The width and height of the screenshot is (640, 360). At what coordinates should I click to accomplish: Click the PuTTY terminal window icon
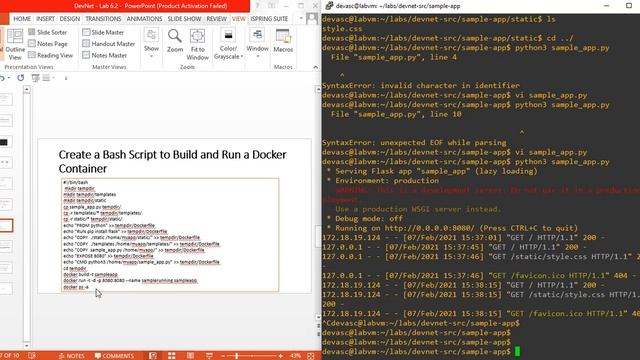click(x=329, y=6)
